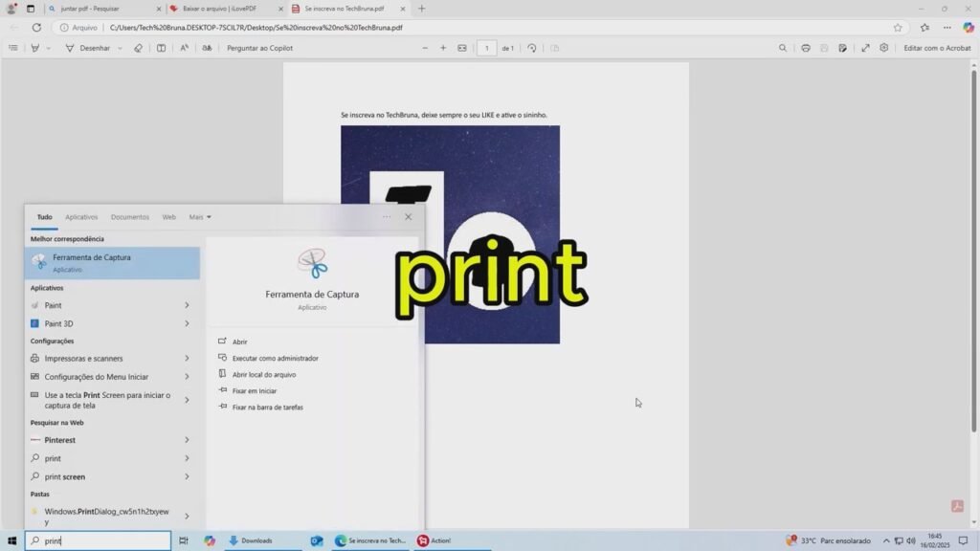This screenshot has width=980, height=551.
Task: Select the eraser tool
Action: click(x=138, y=48)
